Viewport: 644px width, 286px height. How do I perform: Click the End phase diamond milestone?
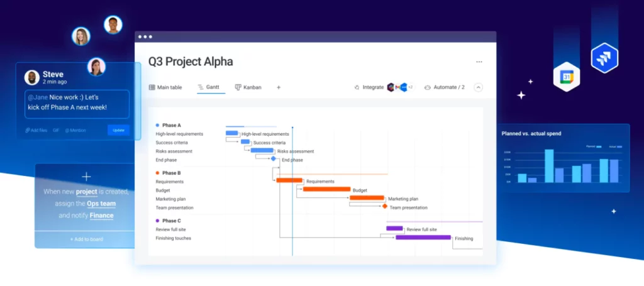274,159
